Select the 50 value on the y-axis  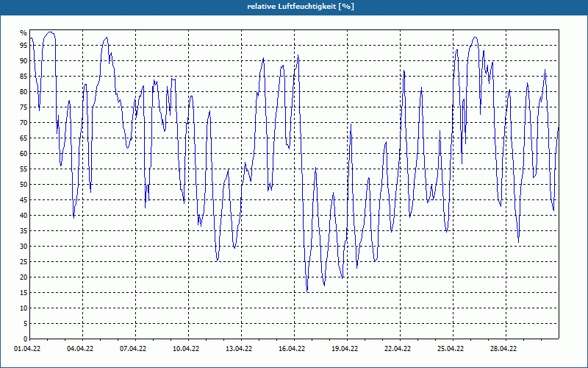(x=24, y=185)
